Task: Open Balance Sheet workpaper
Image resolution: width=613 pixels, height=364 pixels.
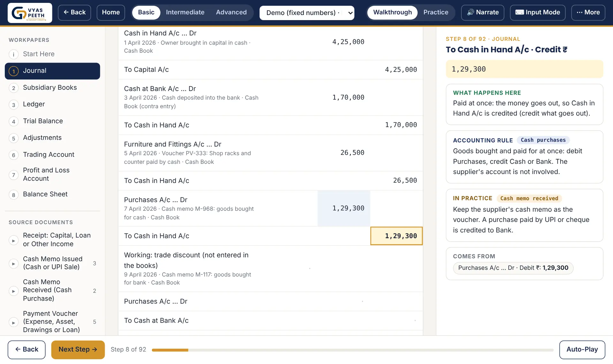Action: coord(52,194)
